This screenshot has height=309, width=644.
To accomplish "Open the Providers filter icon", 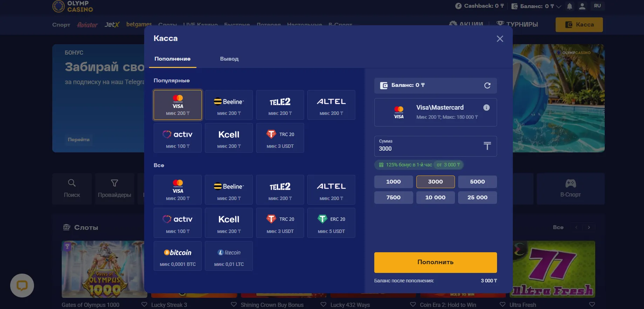I will click(114, 183).
